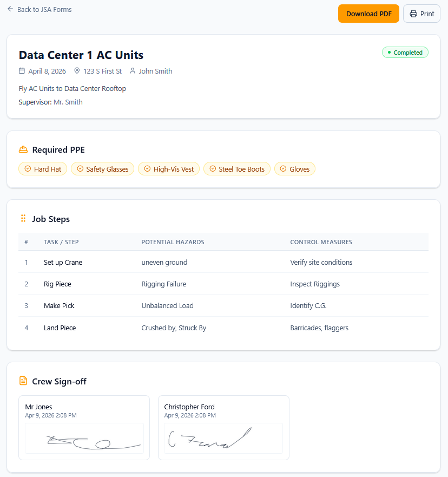Viewport: 448px width, 477px height.
Task: Click the location pin icon
Action: pos(77,71)
